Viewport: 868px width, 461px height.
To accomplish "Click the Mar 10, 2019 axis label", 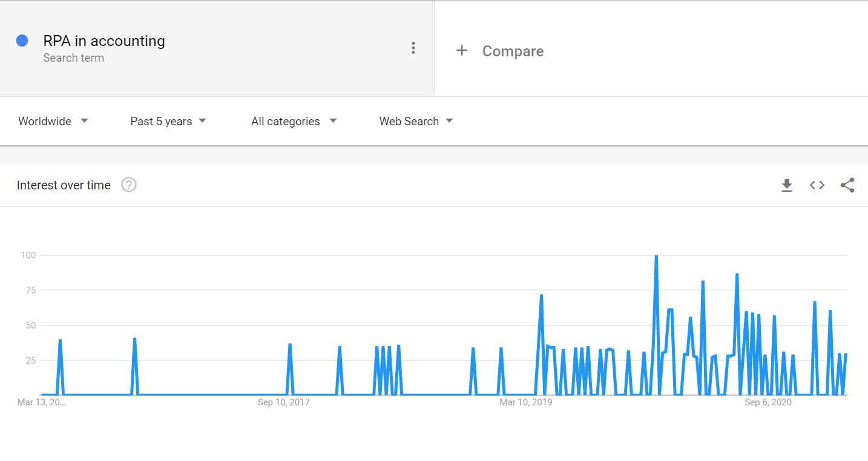I will click(x=526, y=402).
